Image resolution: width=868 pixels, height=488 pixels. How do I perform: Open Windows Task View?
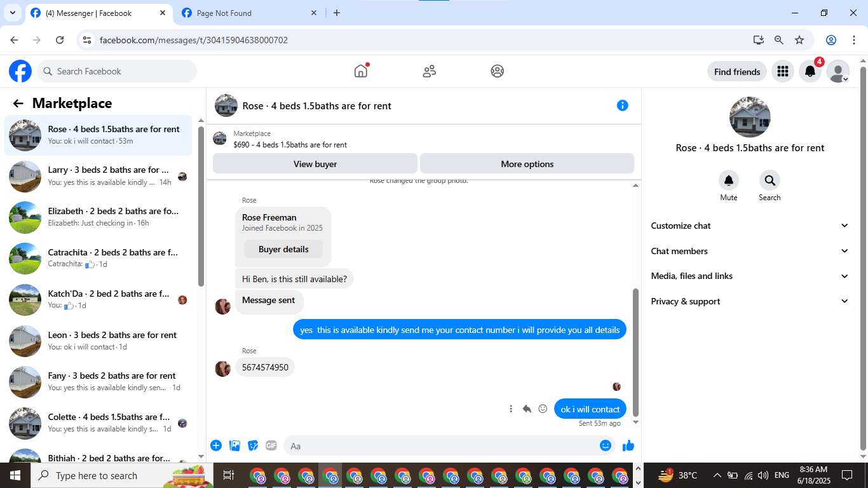[x=229, y=475]
